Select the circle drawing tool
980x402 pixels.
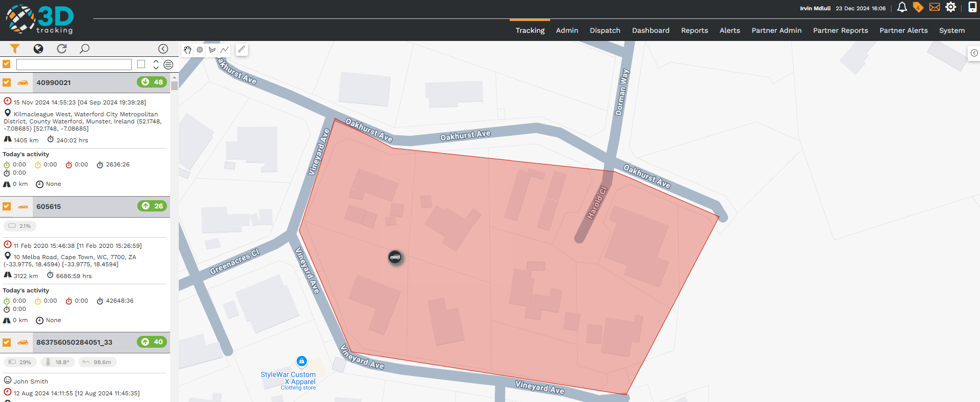[x=200, y=50]
